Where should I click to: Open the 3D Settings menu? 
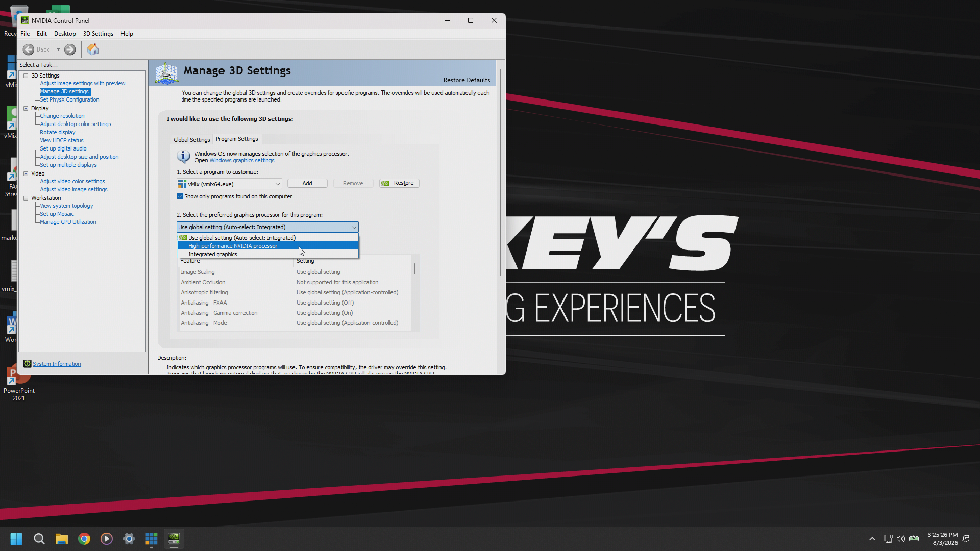click(x=98, y=34)
